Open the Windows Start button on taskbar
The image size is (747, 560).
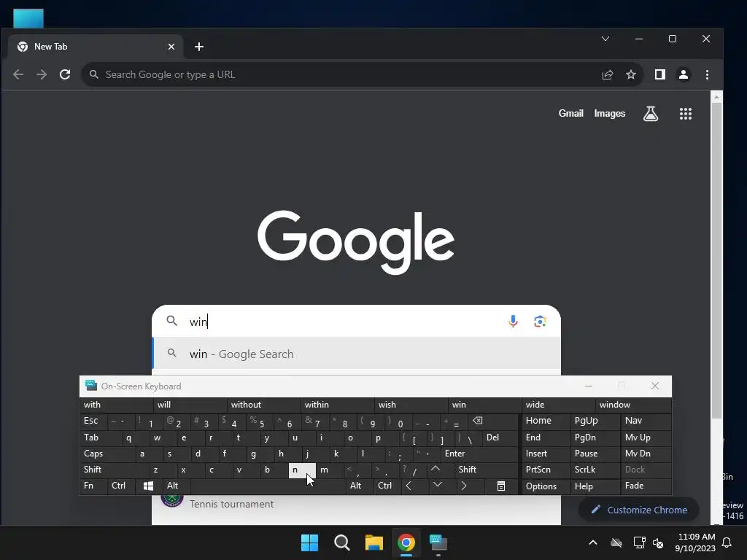(309, 542)
